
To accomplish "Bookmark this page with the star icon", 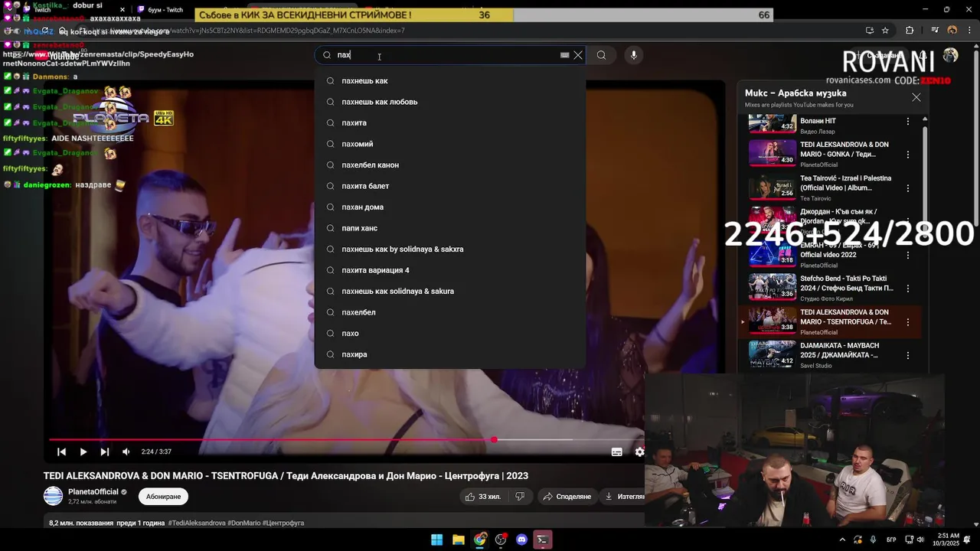I will pos(885,31).
